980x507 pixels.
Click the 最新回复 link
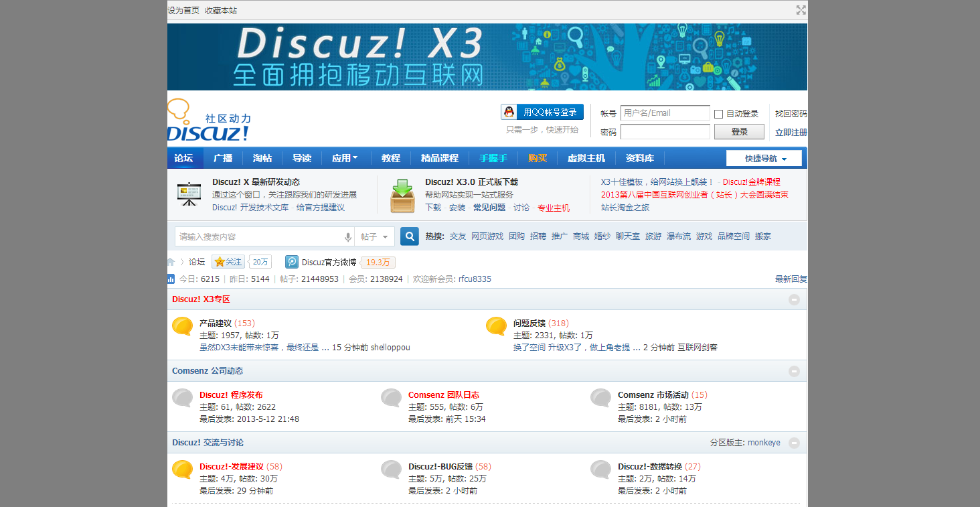click(x=791, y=279)
